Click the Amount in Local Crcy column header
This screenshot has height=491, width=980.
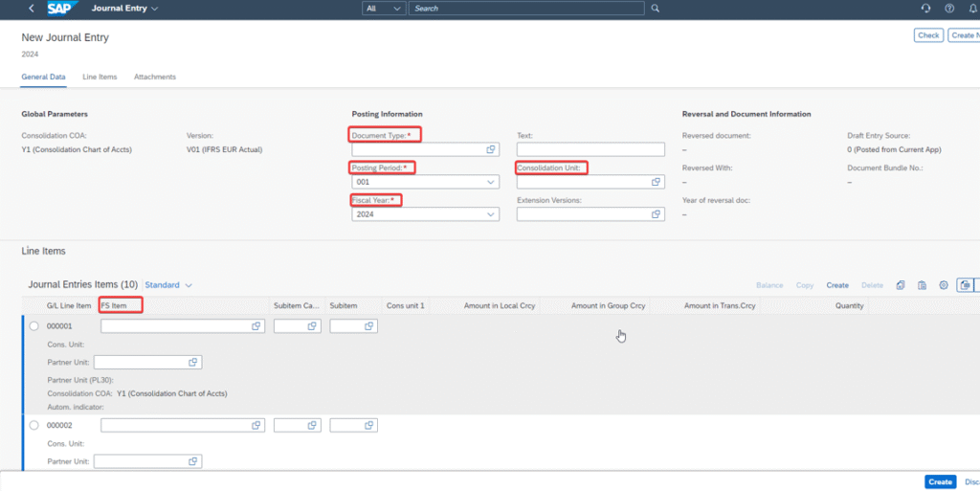(500, 305)
